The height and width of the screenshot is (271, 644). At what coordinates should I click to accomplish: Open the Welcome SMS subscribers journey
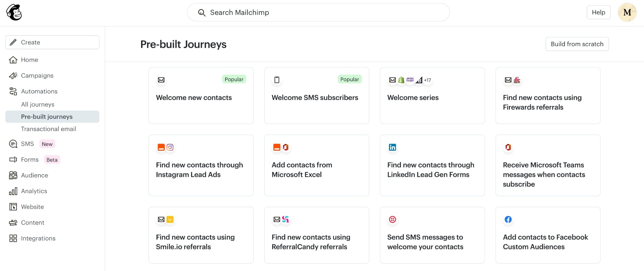pos(317,95)
